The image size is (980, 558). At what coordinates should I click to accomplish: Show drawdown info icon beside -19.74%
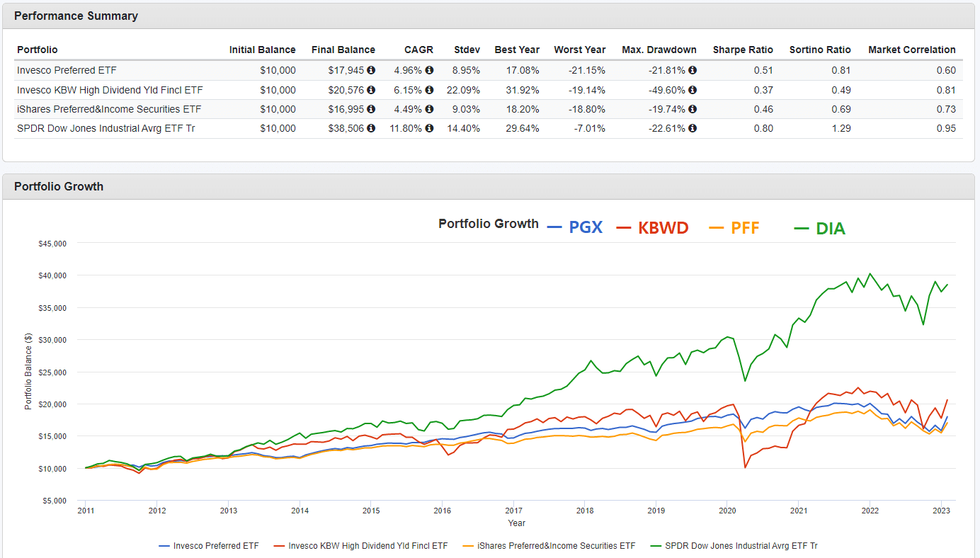pos(693,109)
